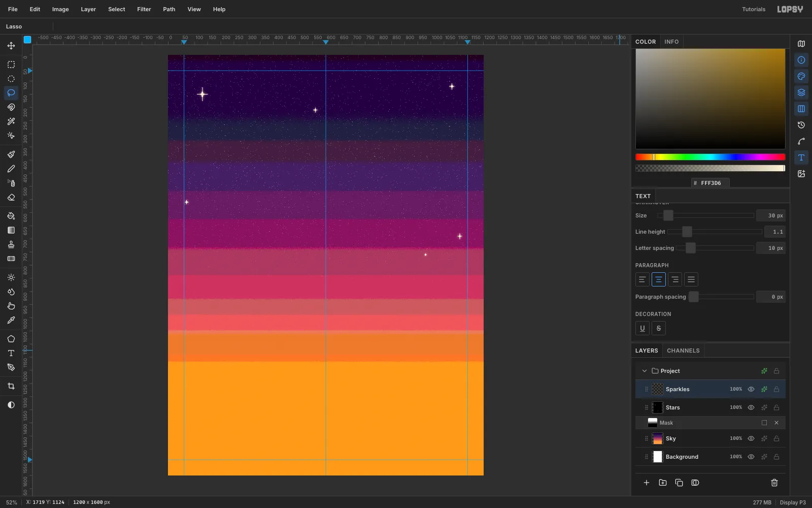Align paragraph text center

coord(659,279)
